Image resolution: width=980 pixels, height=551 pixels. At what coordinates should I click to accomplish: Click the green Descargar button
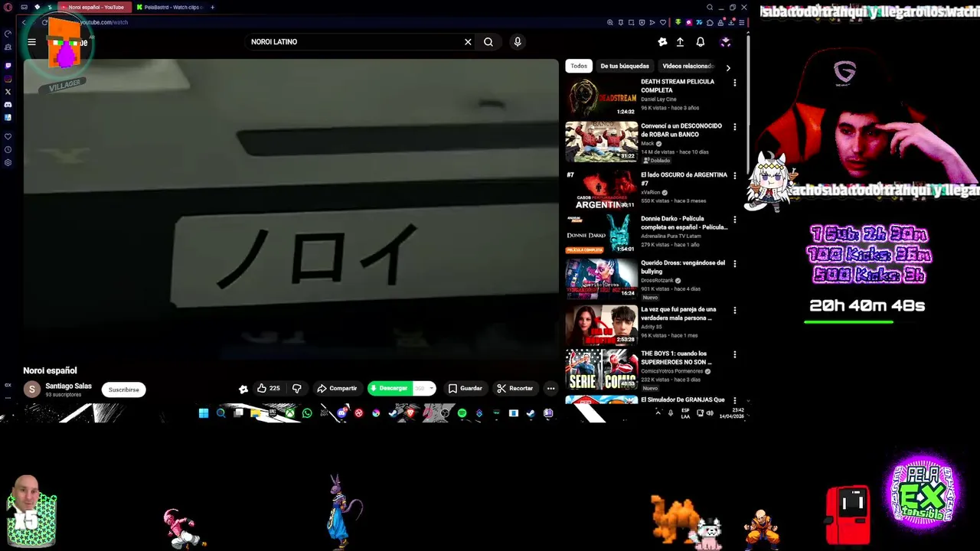(x=390, y=389)
